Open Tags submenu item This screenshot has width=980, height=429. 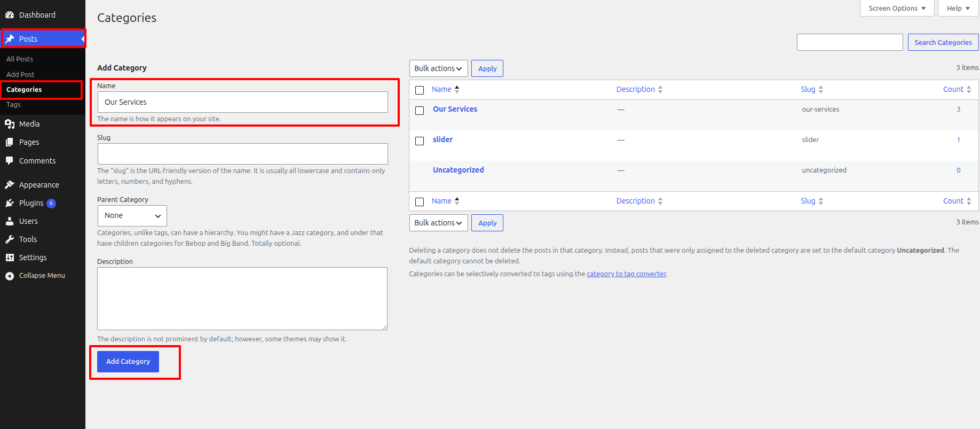[13, 105]
